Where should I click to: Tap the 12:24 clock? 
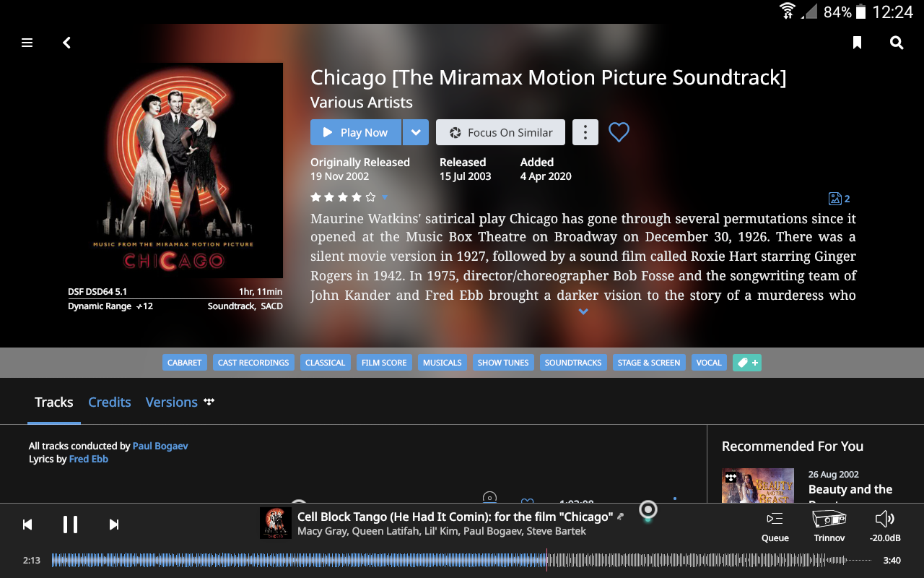pos(893,12)
